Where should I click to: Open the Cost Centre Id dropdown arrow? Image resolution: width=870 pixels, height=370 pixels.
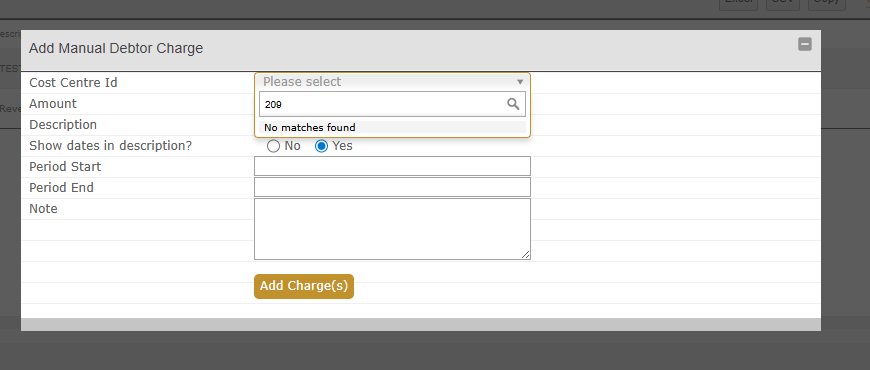tap(520, 82)
